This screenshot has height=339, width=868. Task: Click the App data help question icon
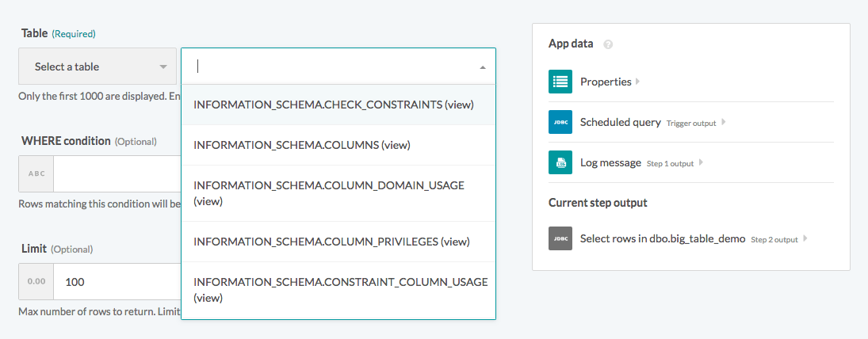pos(608,44)
